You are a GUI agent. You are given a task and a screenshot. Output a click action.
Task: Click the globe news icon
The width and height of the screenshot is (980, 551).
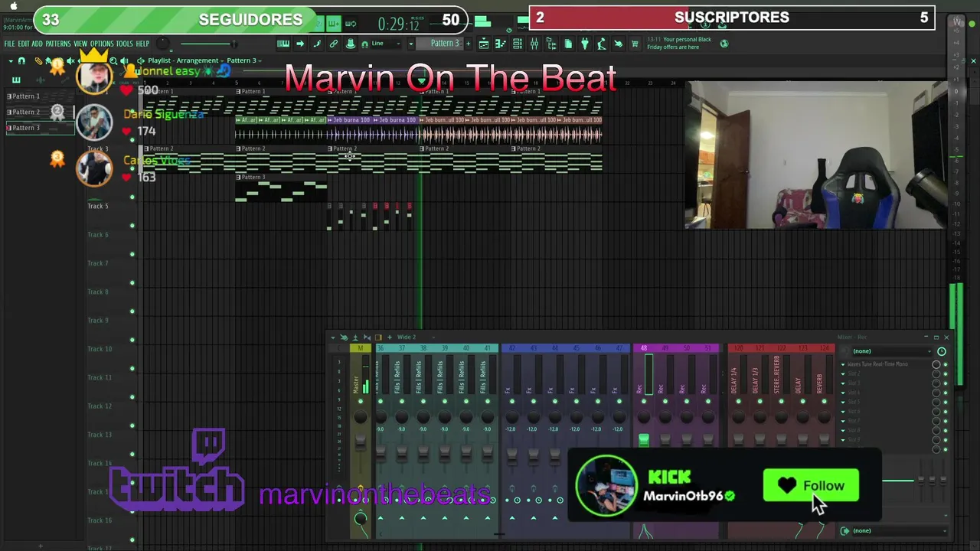coord(724,44)
